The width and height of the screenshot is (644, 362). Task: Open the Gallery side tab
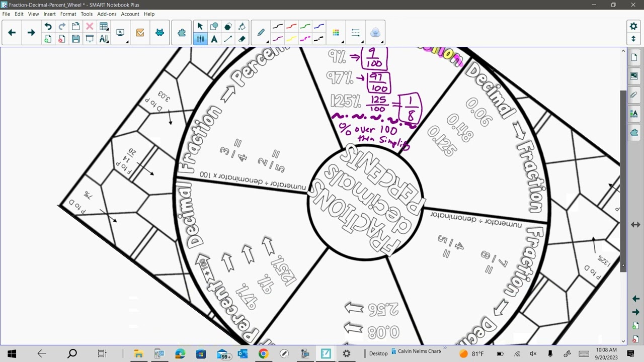[x=634, y=76]
